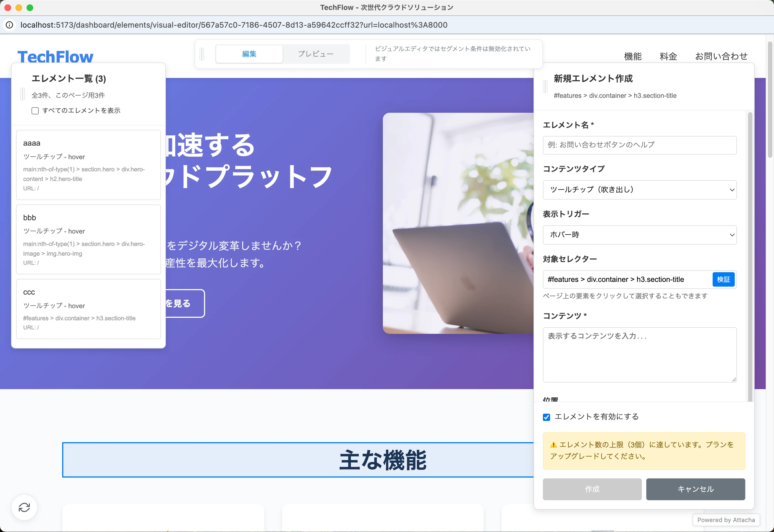Image resolution: width=774 pixels, height=532 pixels.
Task: Select the 編集 tab
Action: click(249, 54)
